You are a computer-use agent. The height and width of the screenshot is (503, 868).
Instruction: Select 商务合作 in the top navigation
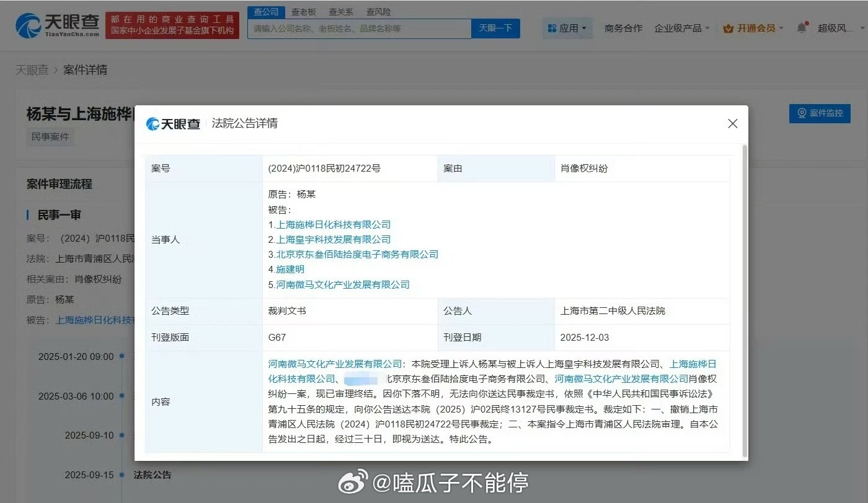point(623,28)
